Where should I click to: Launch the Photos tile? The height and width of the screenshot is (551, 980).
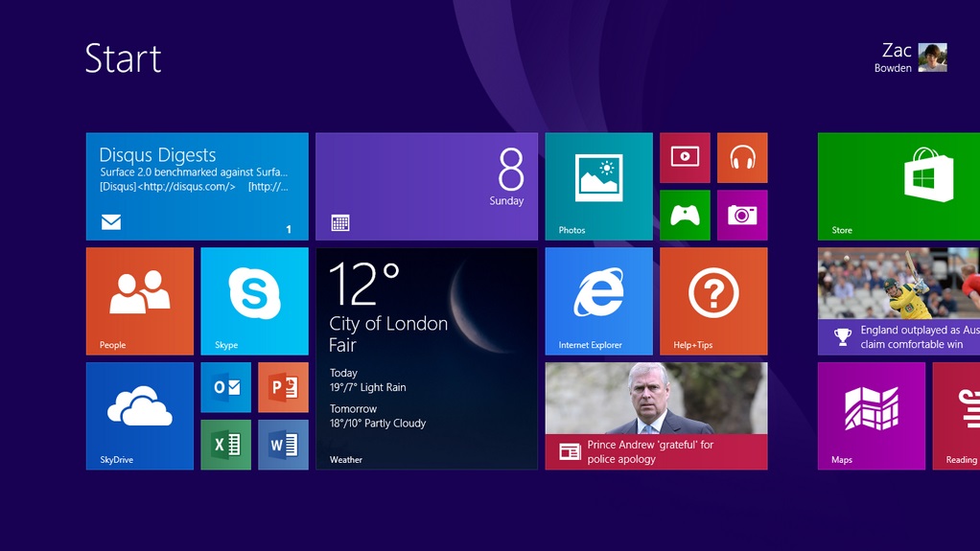tap(598, 186)
